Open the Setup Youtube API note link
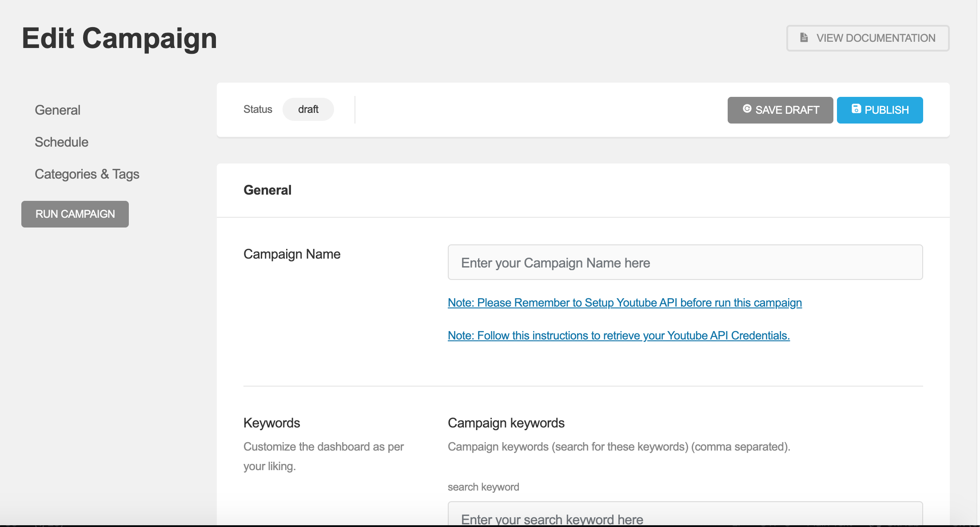The height and width of the screenshot is (527, 980). 625,303
